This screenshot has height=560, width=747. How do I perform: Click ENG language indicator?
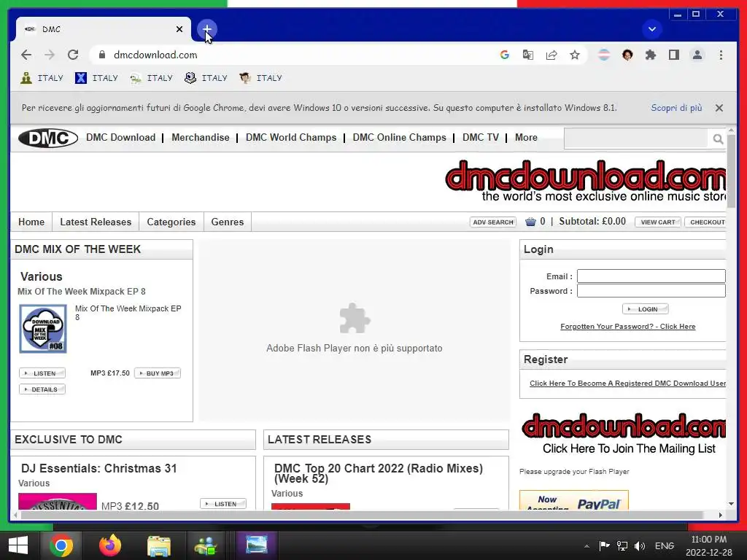point(664,545)
